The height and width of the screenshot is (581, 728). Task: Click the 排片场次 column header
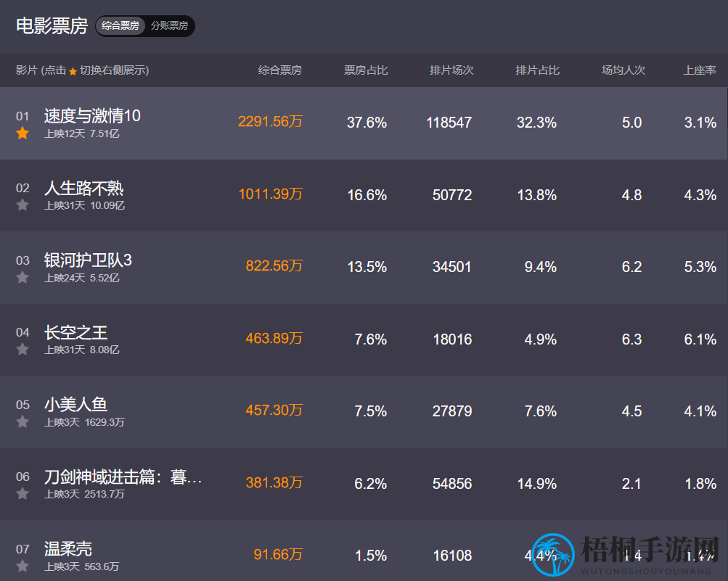pos(451,70)
